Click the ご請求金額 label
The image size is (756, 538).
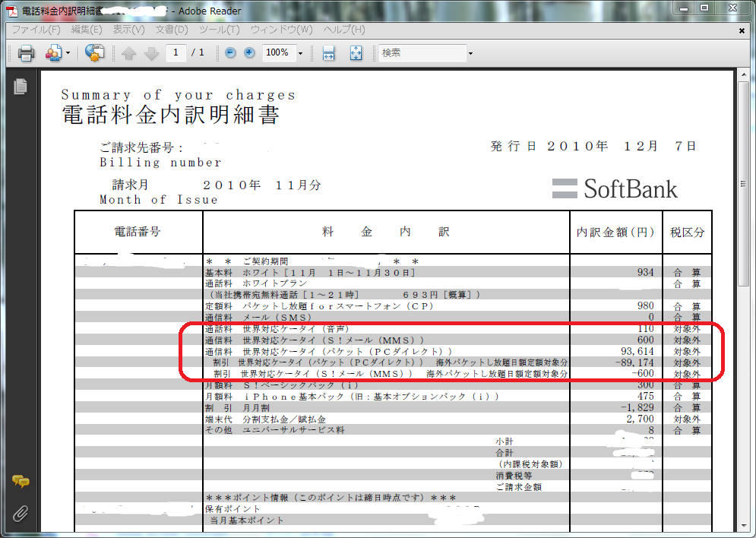point(519,487)
